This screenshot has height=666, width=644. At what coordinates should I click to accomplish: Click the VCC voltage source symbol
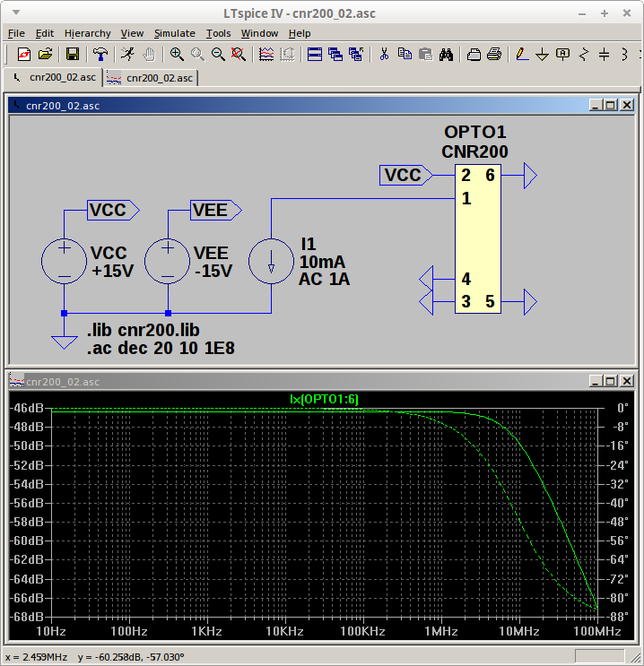(x=65, y=261)
